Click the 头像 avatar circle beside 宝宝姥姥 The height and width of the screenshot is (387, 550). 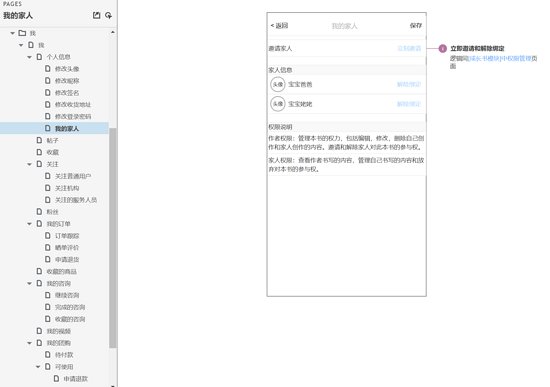[x=278, y=104]
